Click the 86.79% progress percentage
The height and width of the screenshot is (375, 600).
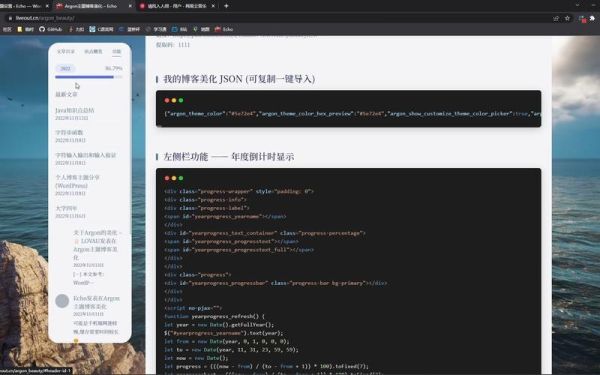tap(114, 68)
